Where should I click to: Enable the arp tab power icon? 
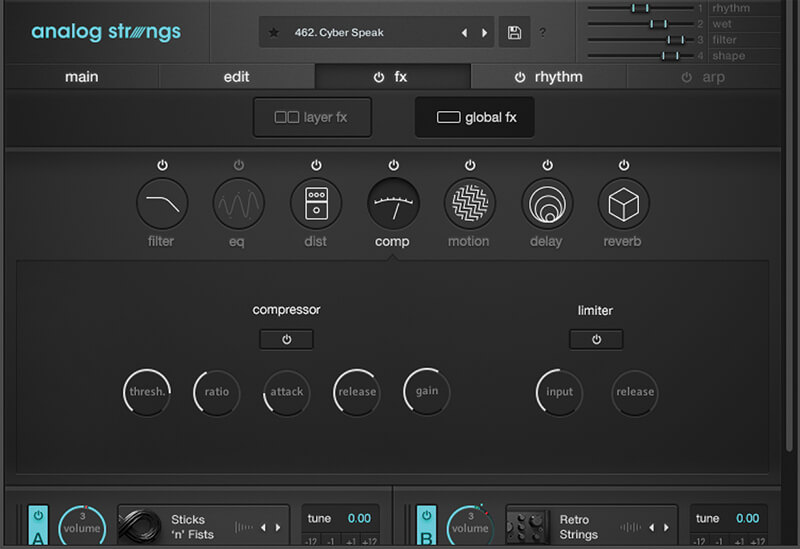click(x=686, y=77)
